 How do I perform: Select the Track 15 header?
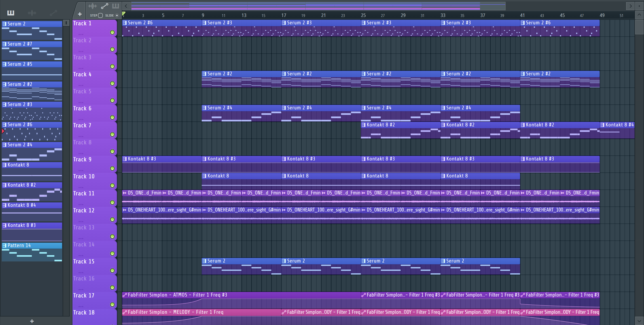pos(95,266)
